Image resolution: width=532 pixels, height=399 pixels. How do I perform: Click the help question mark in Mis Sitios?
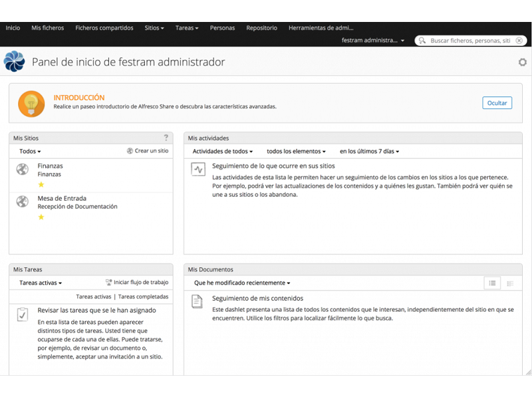tap(166, 138)
